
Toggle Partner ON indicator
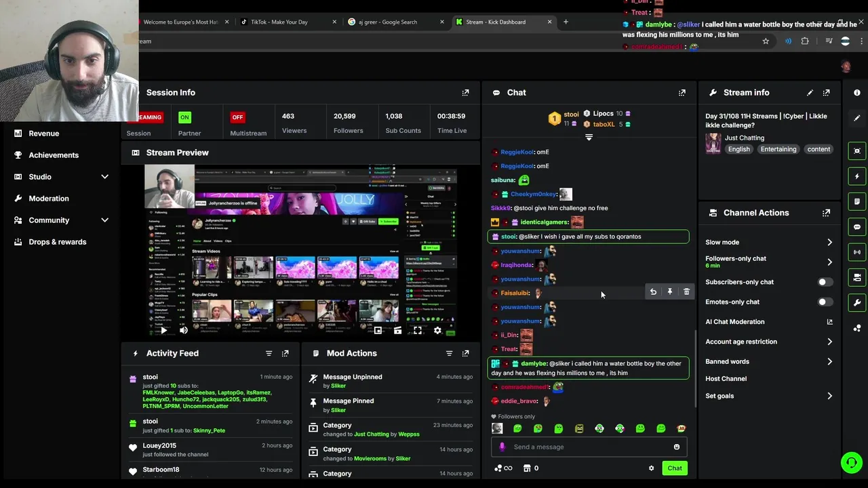(x=184, y=117)
